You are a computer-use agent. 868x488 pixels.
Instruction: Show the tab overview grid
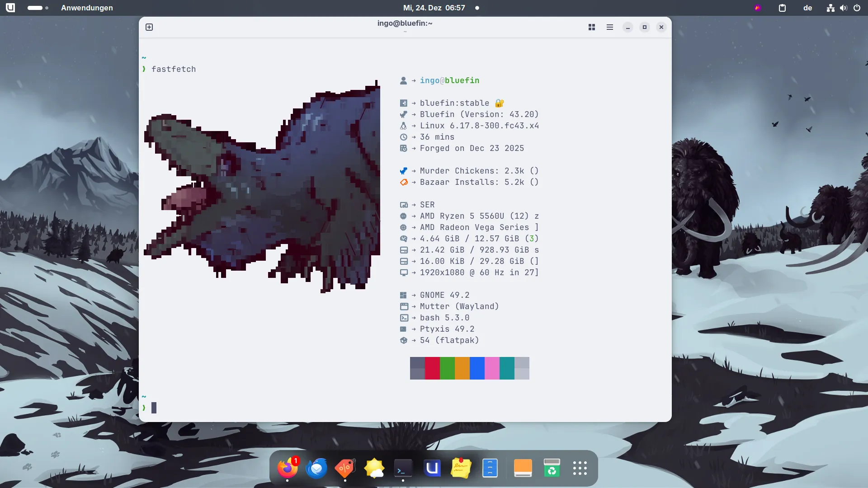591,27
